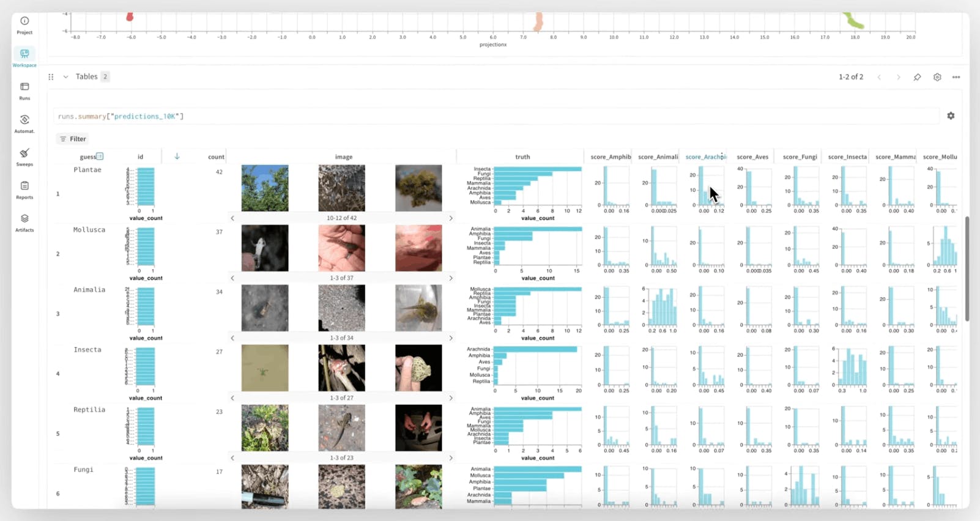Show previous images in the Mollusca row

pyautogui.click(x=232, y=278)
